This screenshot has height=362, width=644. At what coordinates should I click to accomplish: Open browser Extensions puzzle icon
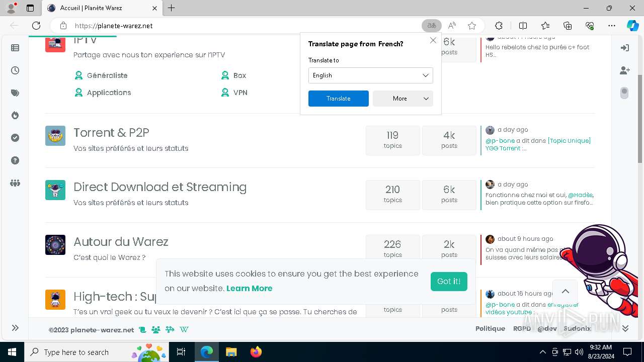coord(499,26)
